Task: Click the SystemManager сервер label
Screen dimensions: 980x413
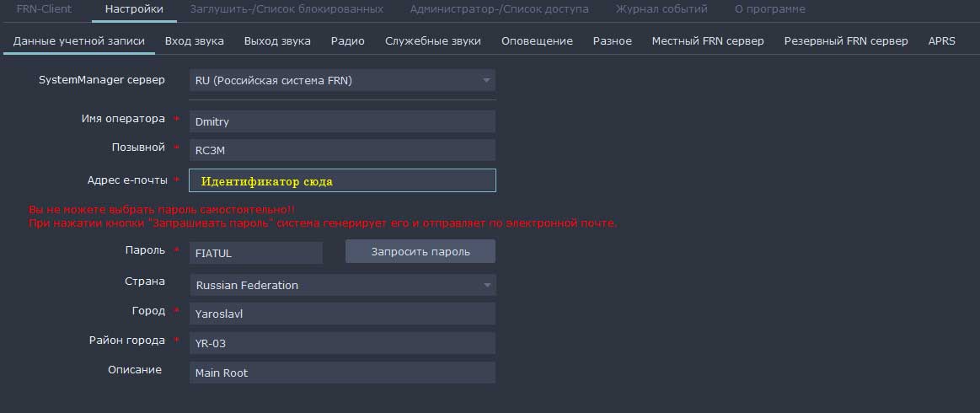Action: point(102,80)
